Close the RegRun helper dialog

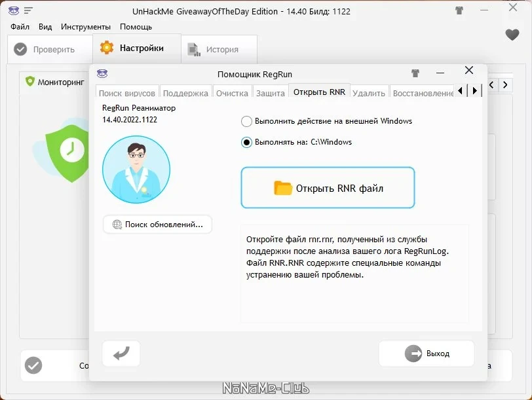pyautogui.click(x=469, y=70)
